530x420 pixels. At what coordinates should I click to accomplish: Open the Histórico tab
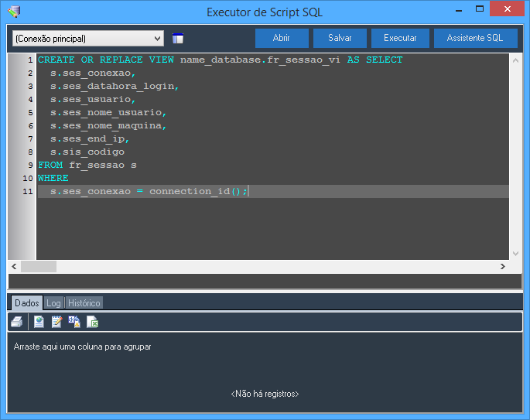coord(84,303)
